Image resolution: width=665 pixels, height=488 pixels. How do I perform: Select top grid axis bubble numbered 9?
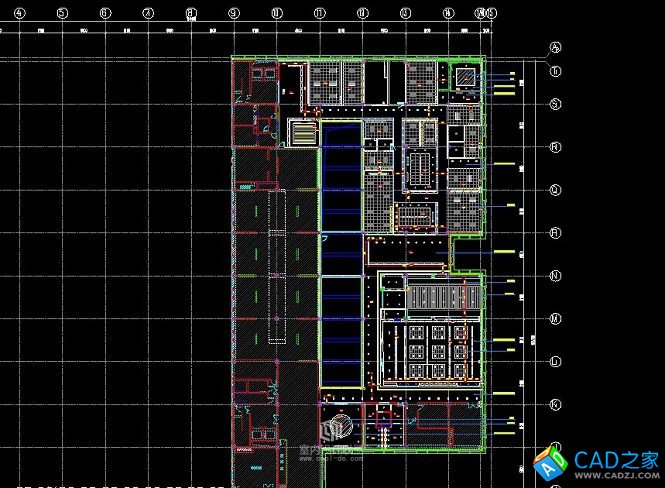pos(234,13)
